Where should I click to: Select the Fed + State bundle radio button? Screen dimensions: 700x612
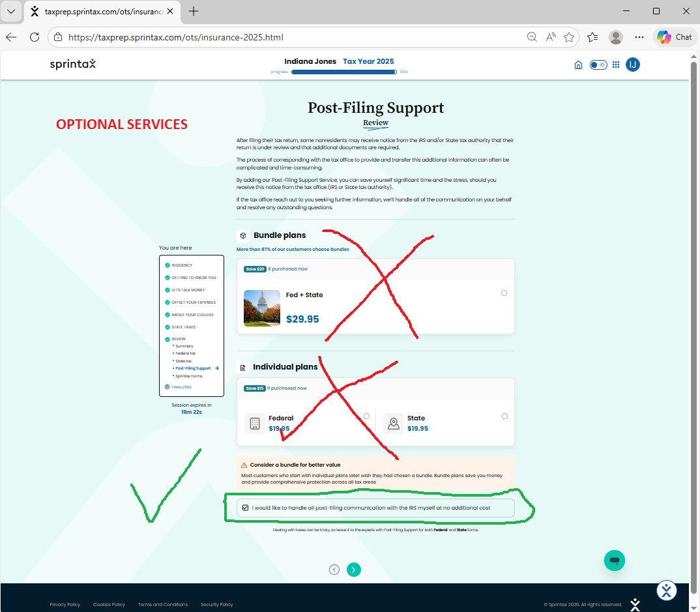point(504,293)
